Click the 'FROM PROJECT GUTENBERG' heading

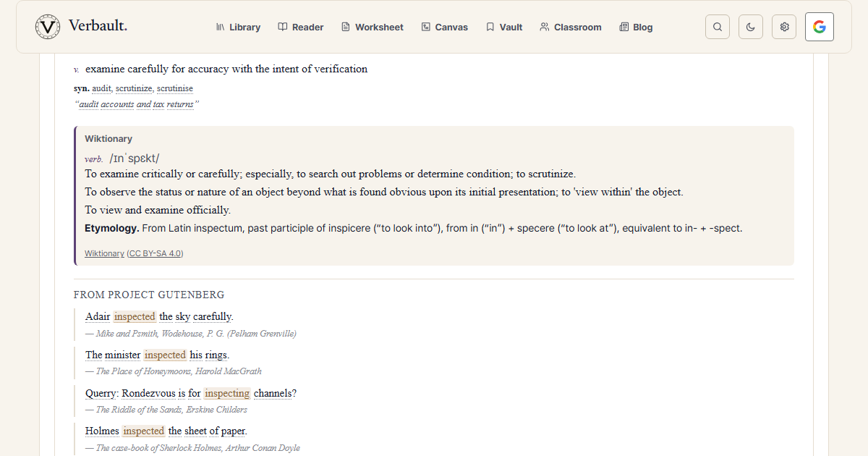[149, 295]
